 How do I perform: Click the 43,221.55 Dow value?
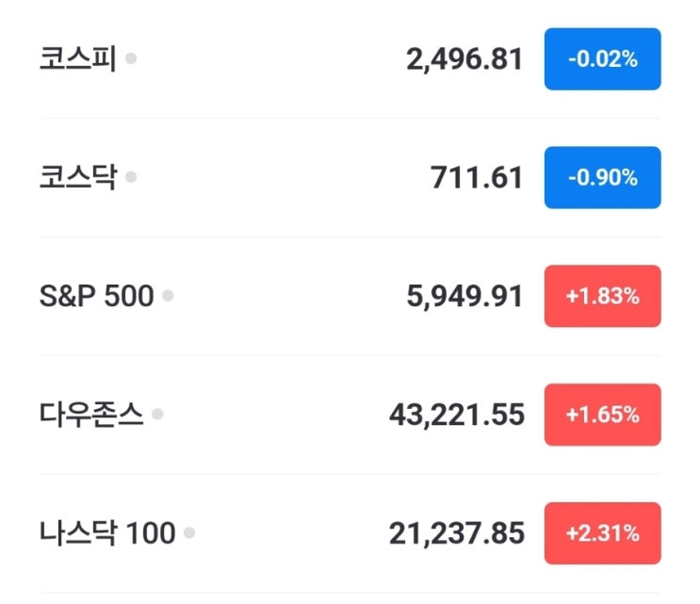(456, 415)
